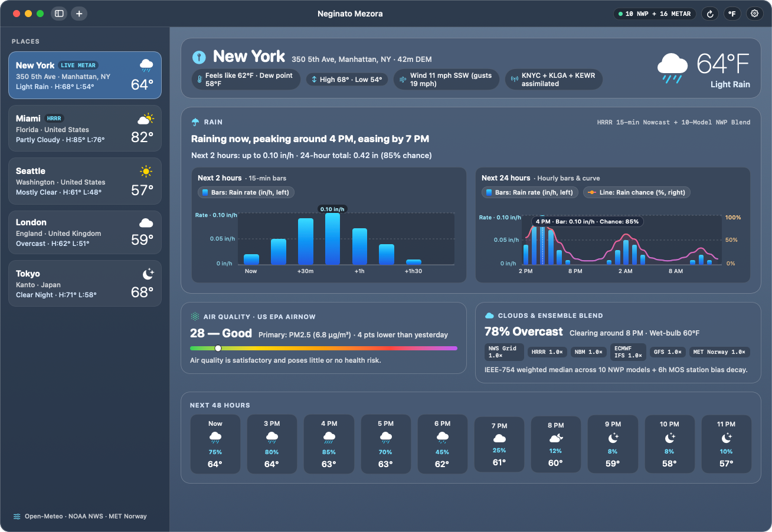
Task: Open the Now hourly forecast card
Action: [x=215, y=444]
